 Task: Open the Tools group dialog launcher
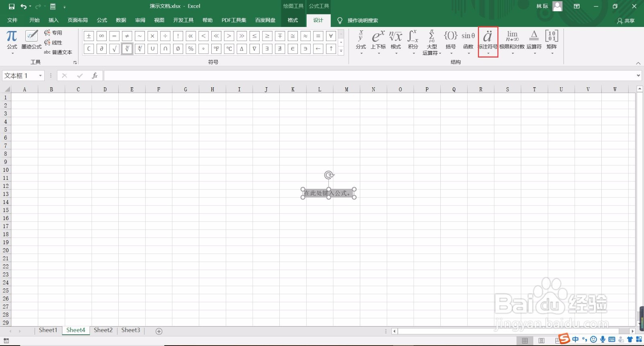[x=75, y=62]
